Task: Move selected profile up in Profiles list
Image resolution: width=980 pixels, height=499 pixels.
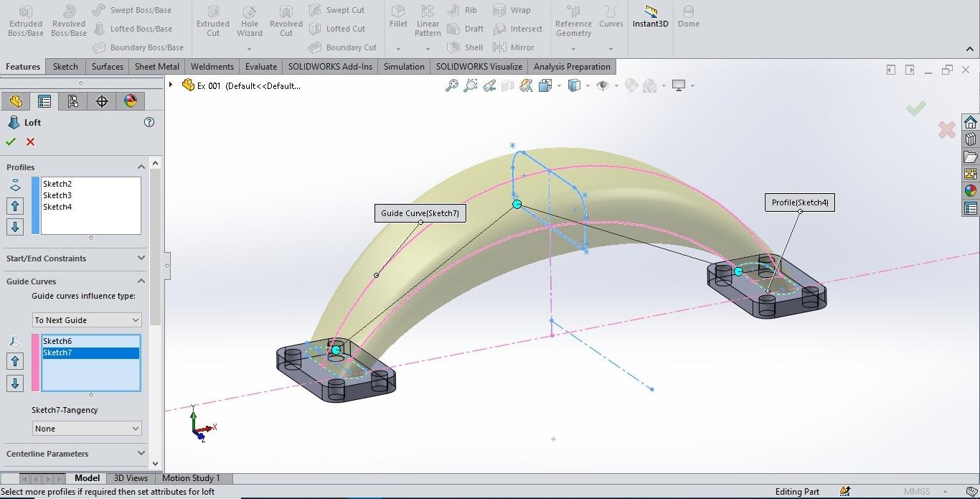Action: pos(15,206)
